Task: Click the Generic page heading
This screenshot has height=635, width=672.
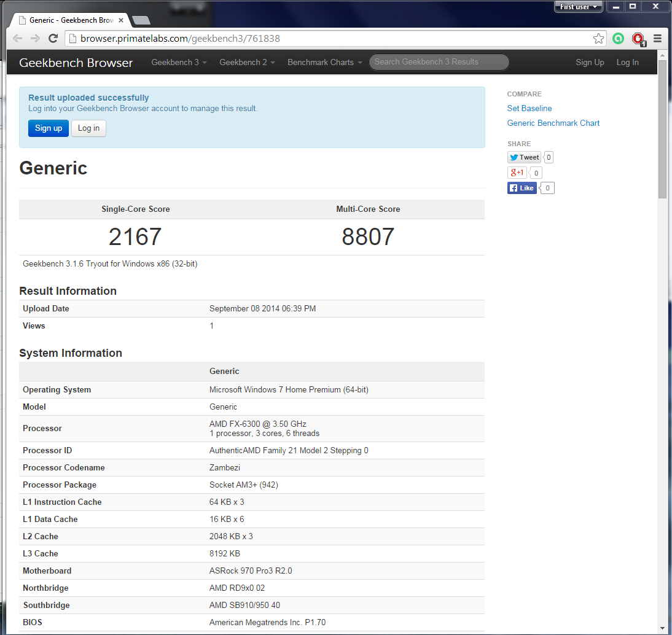Action: pyautogui.click(x=53, y=168)
